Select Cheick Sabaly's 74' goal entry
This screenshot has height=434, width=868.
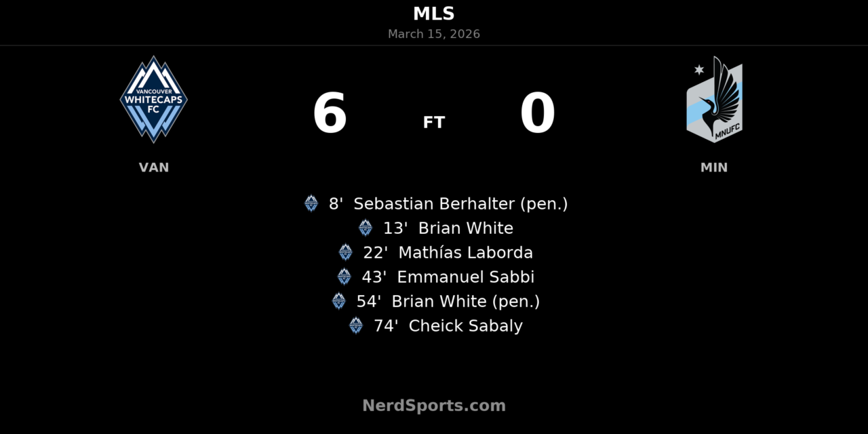448,325
